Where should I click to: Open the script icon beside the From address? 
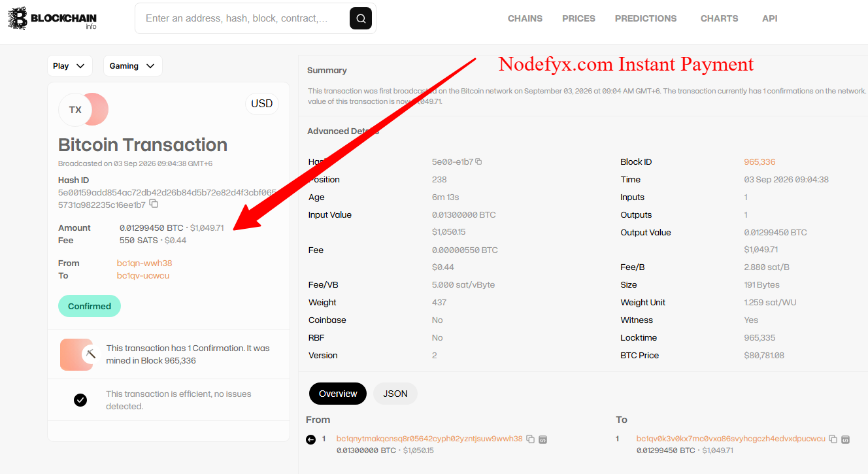542,439
